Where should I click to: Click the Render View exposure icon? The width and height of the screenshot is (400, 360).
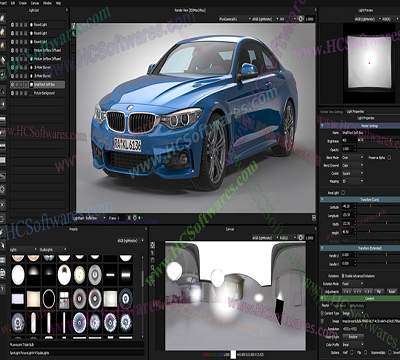pyautogui.click(x=301, y=19)
